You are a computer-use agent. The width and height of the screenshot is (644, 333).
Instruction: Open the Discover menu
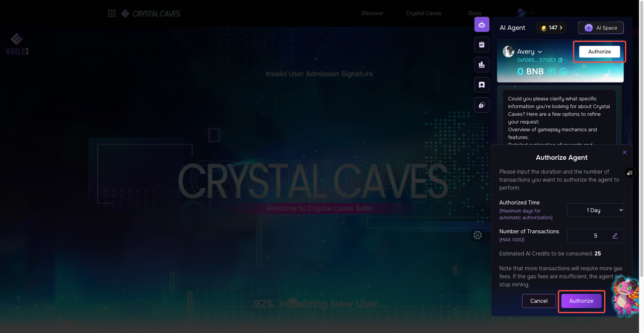372,13
